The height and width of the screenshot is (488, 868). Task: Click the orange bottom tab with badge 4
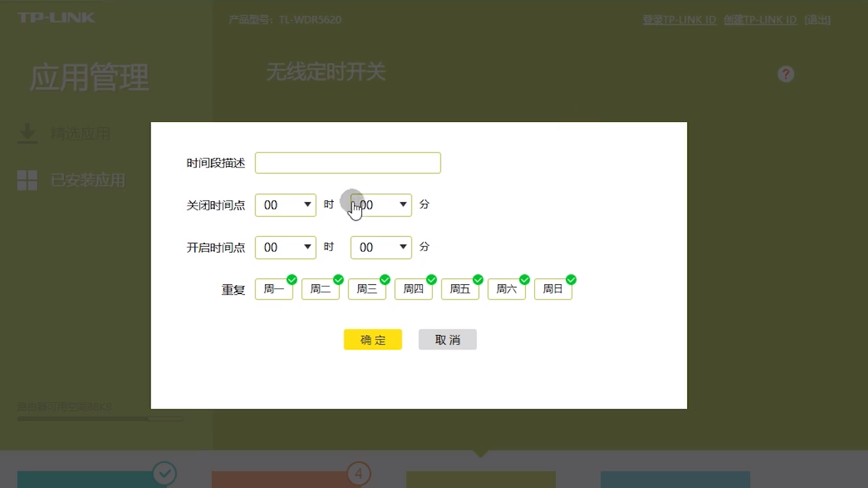(286, 479)
